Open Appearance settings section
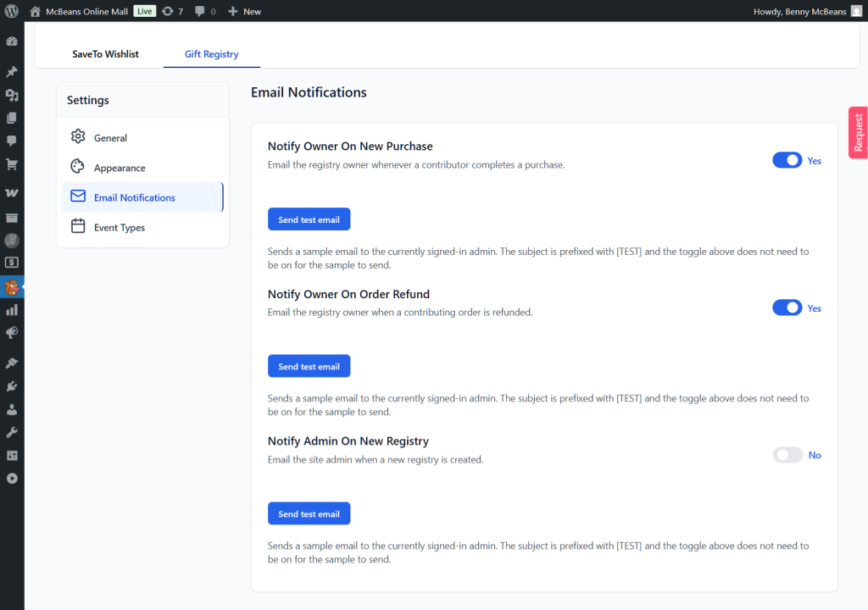The height and width of the screenshot is (610, 868). click(142, 167)
